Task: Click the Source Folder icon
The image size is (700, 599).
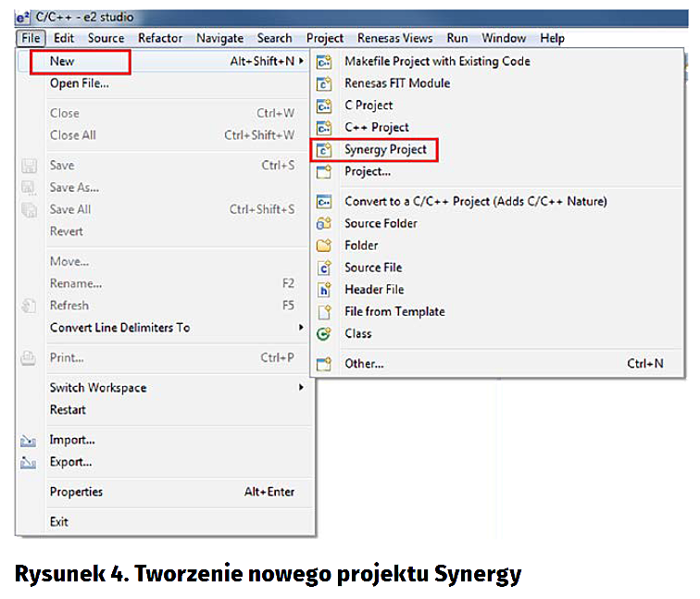Action: (324, 223)
